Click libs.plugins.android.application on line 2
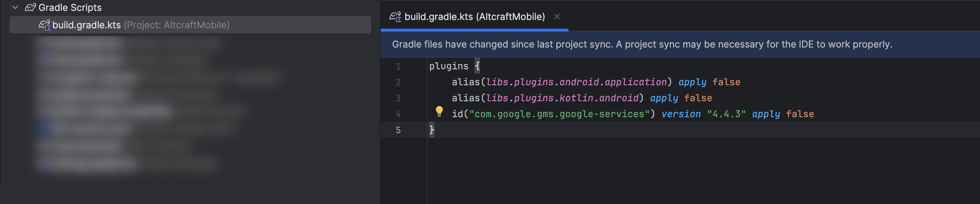 point(576,82)
